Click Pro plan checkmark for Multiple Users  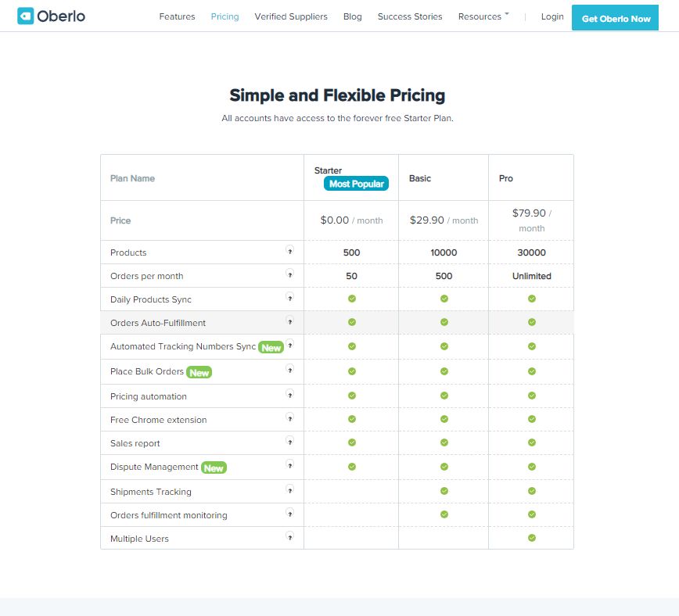pos(532,538)
